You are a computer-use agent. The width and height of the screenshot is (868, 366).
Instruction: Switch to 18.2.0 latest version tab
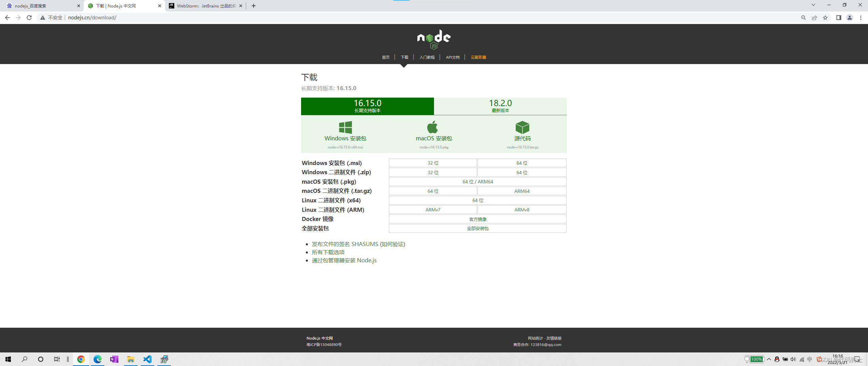(x=500, y=106)
